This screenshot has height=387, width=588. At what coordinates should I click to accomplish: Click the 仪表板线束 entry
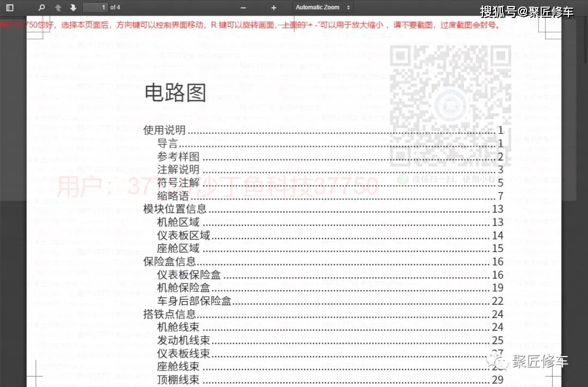[330, 353]
